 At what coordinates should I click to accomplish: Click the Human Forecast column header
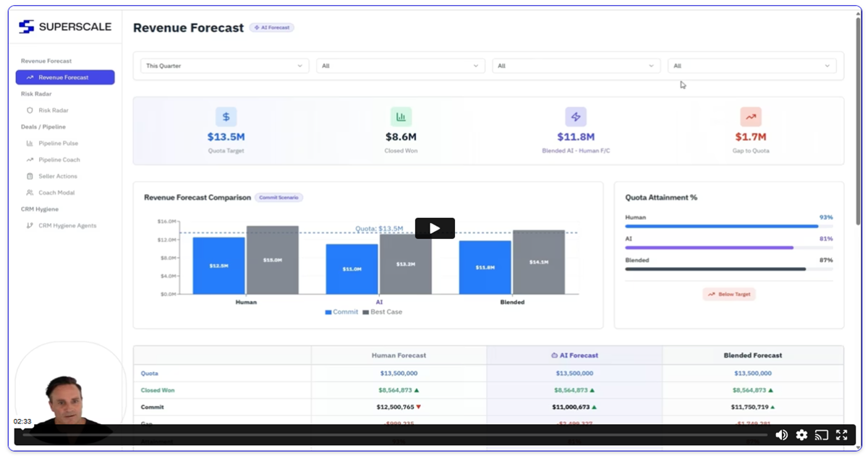[x=399, y=355]
